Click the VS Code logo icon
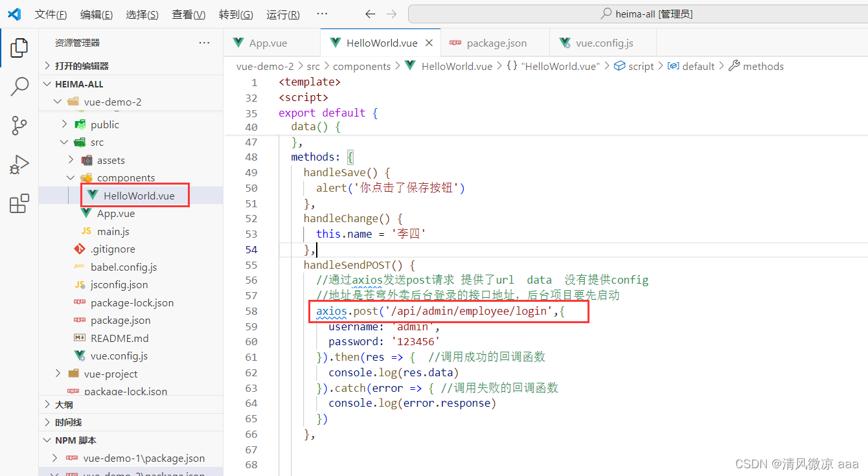 (x=14, y=14)
